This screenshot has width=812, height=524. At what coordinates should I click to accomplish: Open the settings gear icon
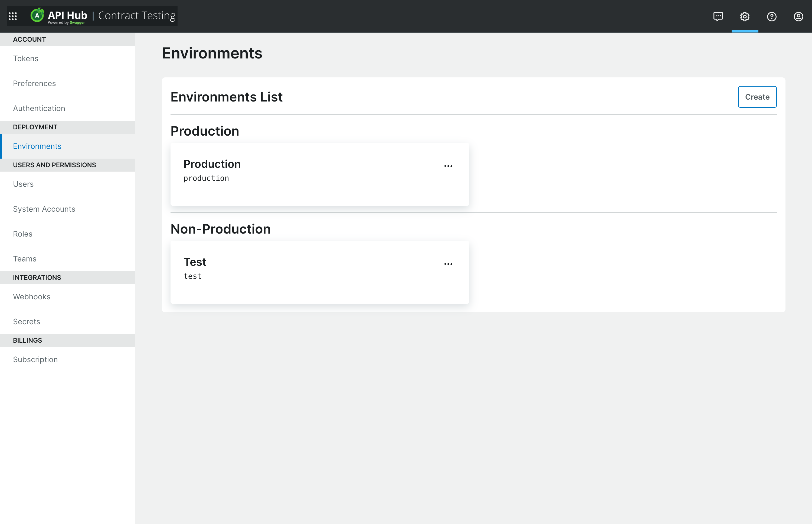pos(745,16)
